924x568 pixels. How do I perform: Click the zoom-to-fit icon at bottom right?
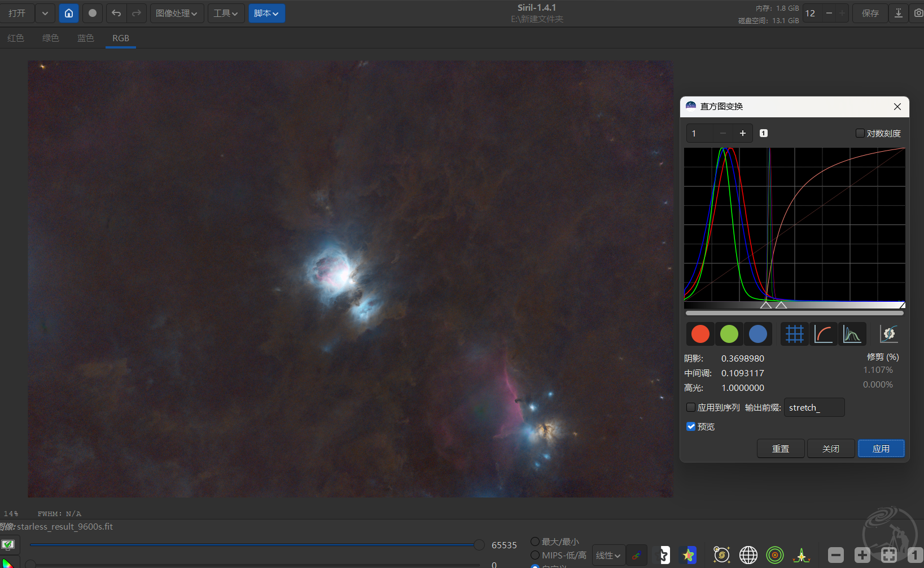[888, 555]
